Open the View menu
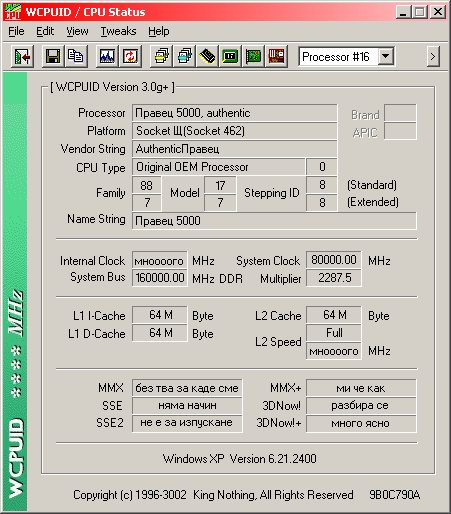Viewport: 451px width, 514px height. [77, 31]
